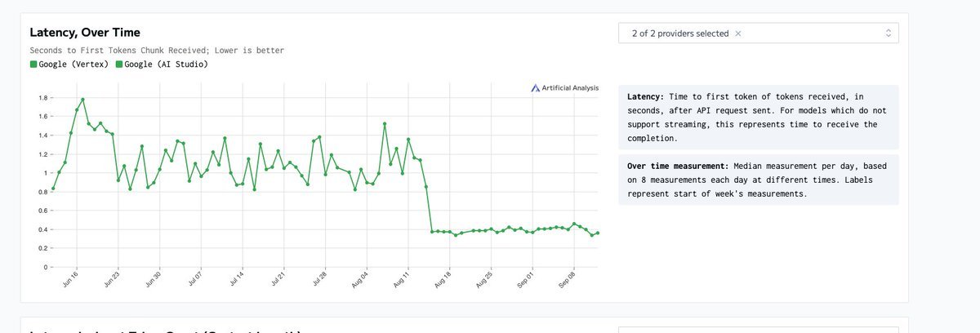
Task: Expand provider list using up-down chevron
Action: click(889, 33)
